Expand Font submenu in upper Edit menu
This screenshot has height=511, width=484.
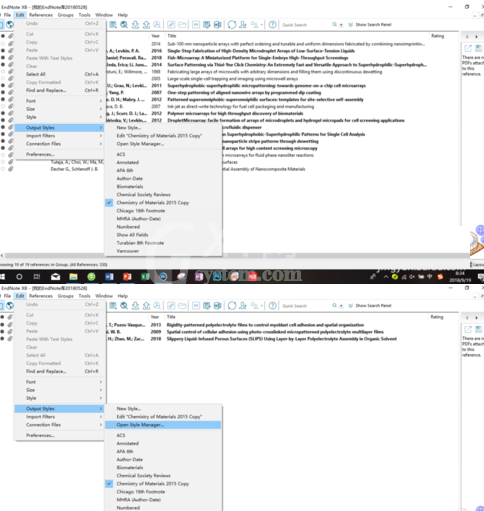59,101
